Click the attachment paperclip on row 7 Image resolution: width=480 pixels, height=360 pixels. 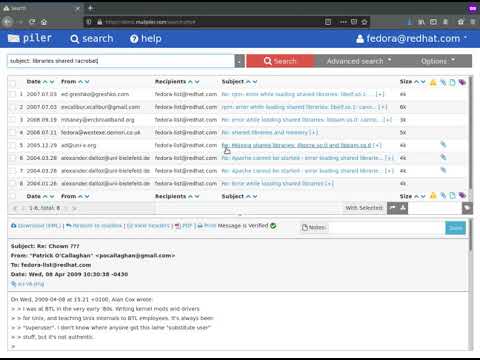443,170
